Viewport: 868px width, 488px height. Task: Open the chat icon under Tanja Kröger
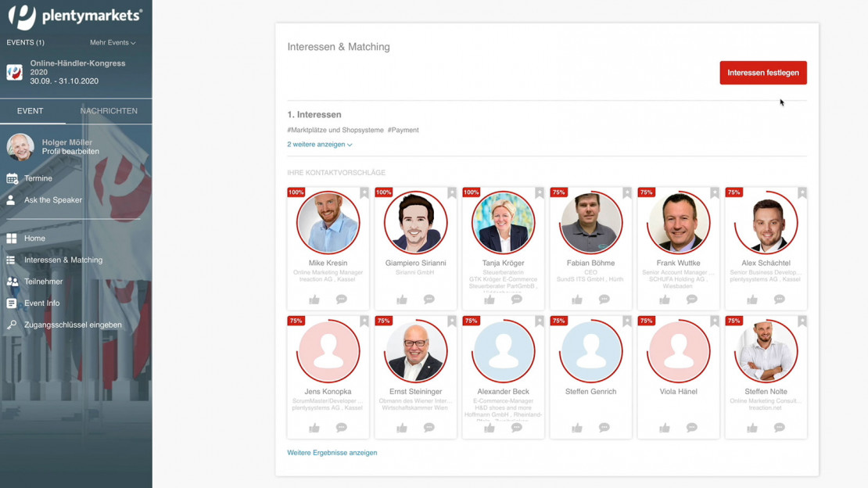[x=516, y=300]
